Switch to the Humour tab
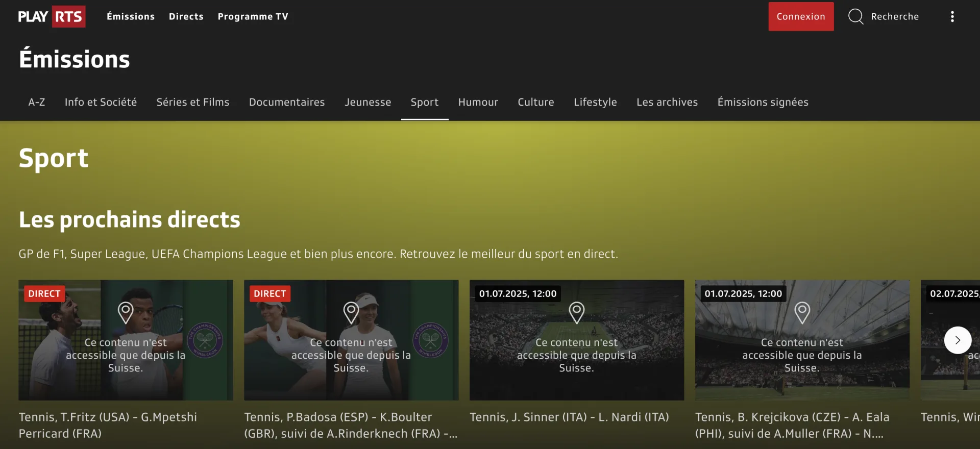 coord(478,102)
